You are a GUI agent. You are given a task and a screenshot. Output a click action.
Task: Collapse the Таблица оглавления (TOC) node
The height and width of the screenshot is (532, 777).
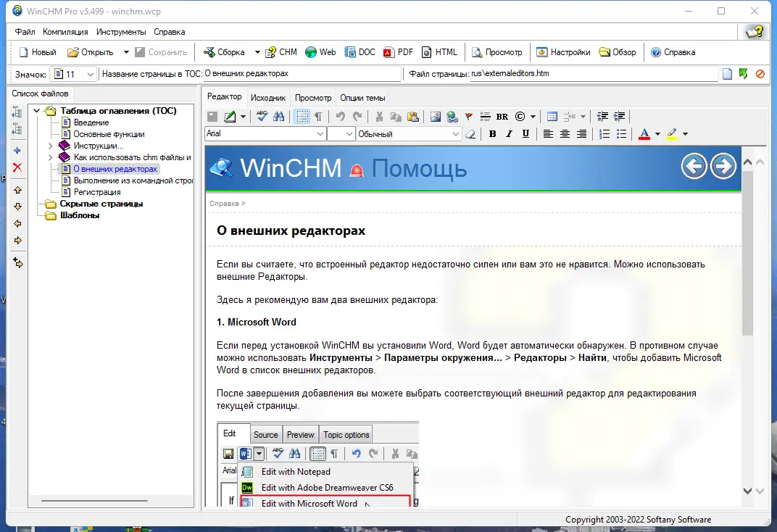coord(37,111)
